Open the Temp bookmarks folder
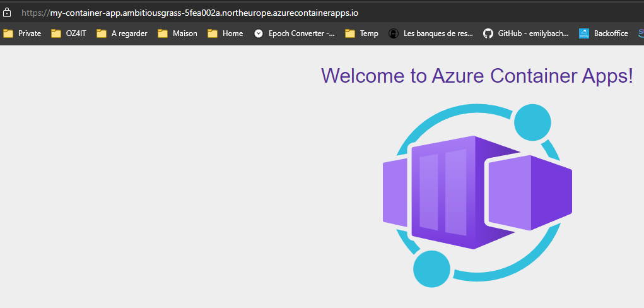Screen dimensions: 644x308 (361, 33)
